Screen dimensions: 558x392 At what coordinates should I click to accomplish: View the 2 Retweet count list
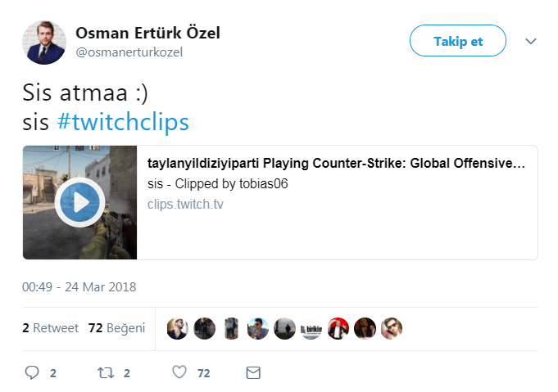coord(50,327)
